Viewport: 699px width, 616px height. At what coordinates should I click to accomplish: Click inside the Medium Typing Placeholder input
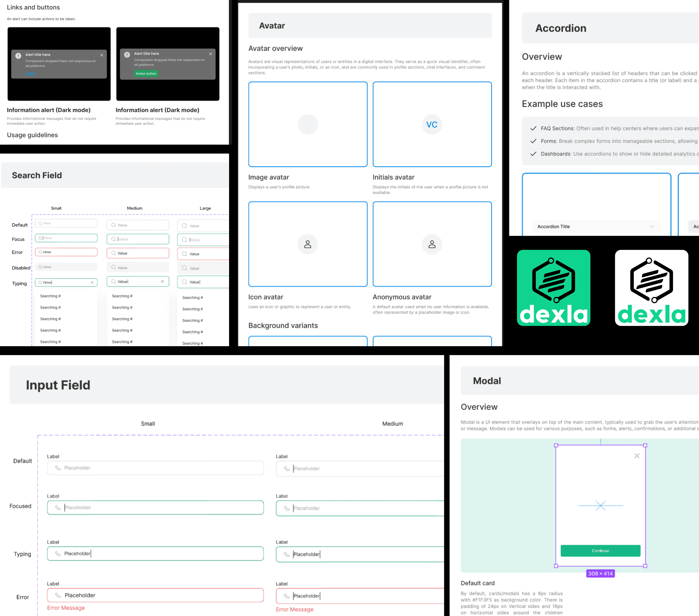click(360, 554)
